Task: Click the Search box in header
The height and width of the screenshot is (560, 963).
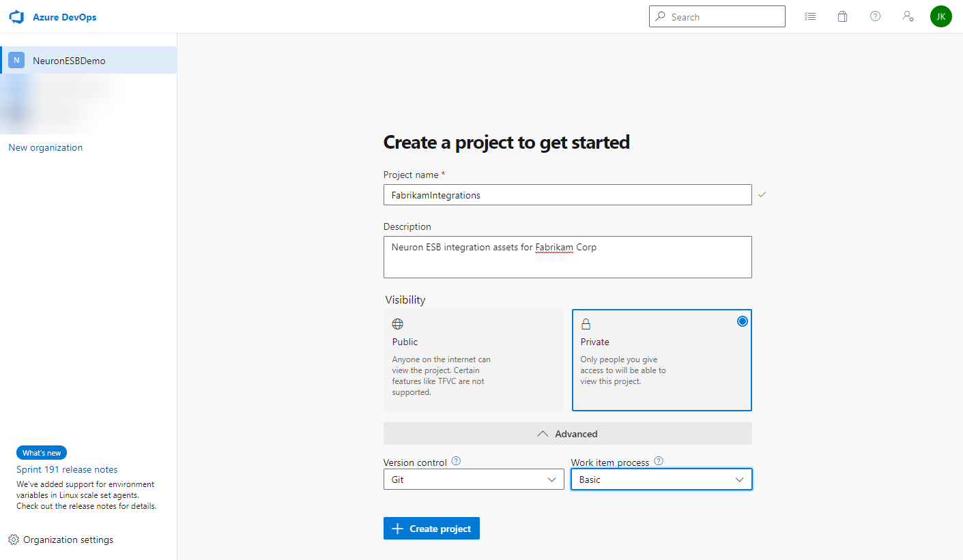Action: [717, 16]
